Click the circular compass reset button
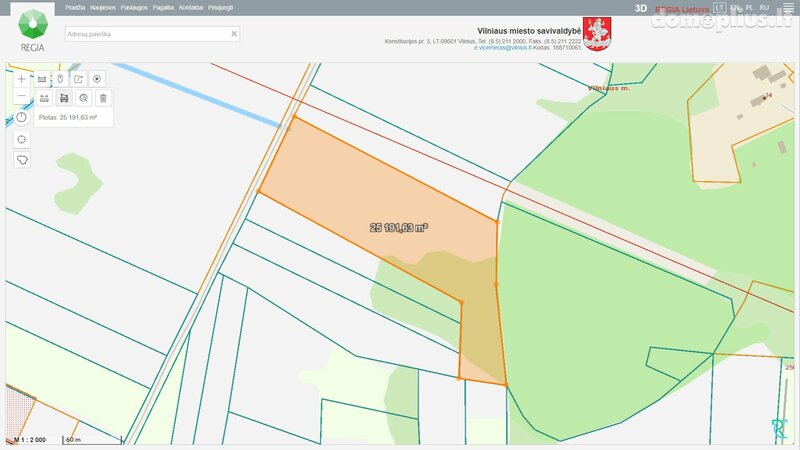This screenshot has width=800, height=450. tap(21, 117)
